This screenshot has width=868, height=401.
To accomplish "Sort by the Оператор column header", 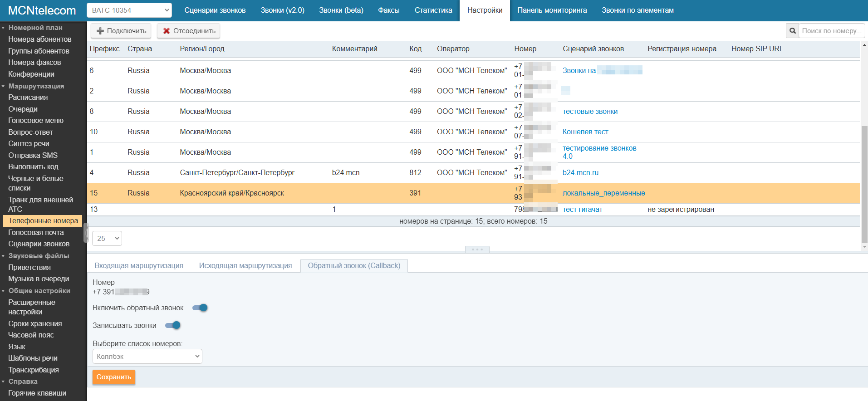I will click(453, 49).
